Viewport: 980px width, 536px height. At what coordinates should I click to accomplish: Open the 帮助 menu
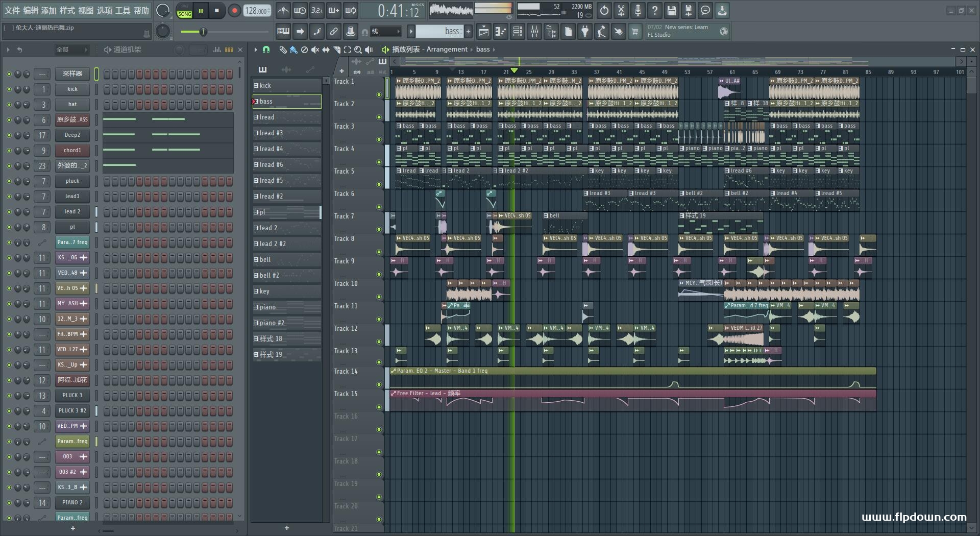(x=141, y=10)
